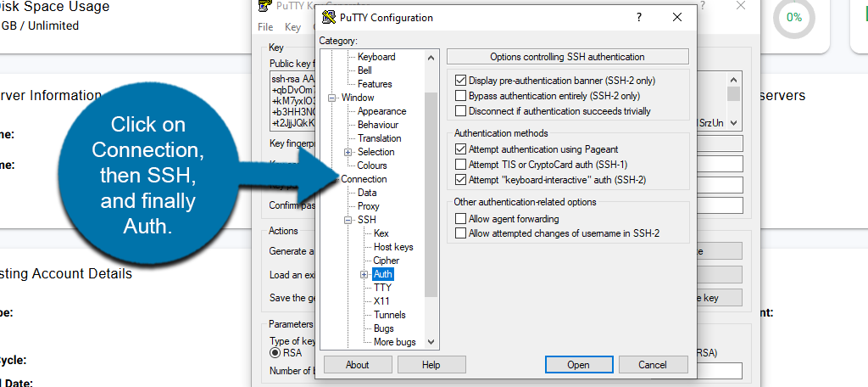This screenshot has height=387, width=868.
Task: Enable Allow agent forwarding checkbox
Action: (x=461, y=219)
